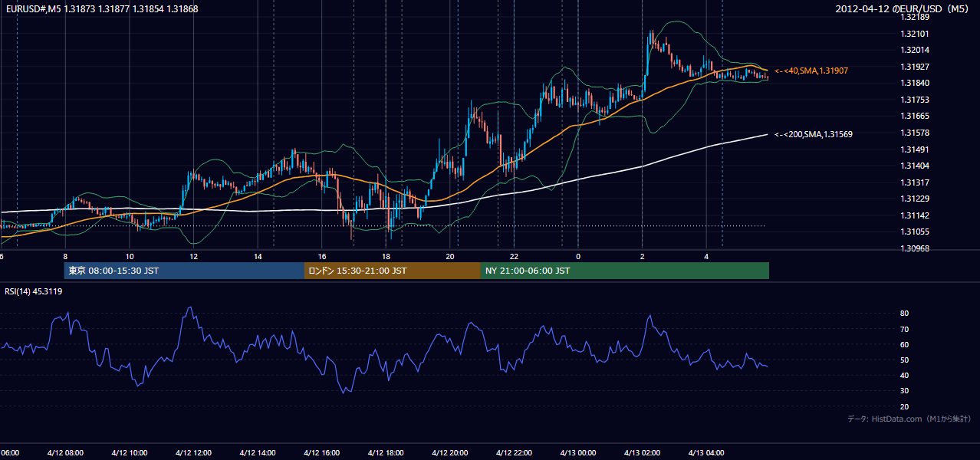980x460 pixels.
Task: Click the Tokyo 08:00-15:30 JST session bar
Action: click(x=184, y=271)
